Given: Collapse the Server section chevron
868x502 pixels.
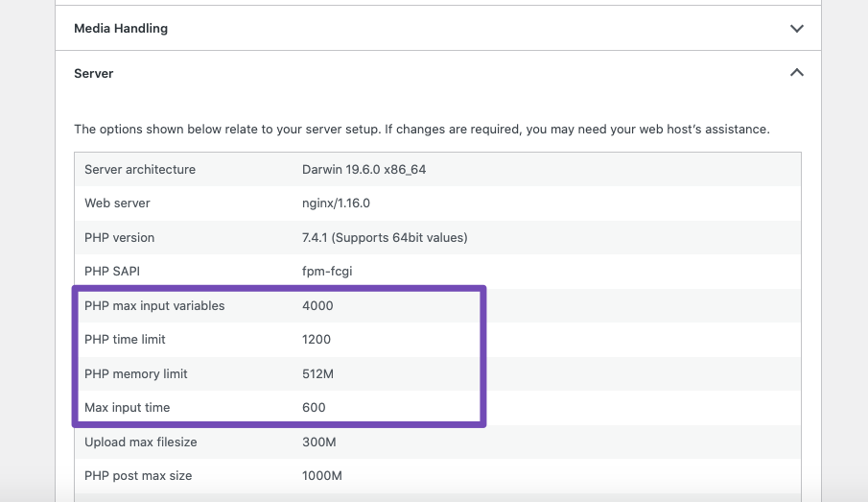Looking at the screenshot, I should pos(796,73).
